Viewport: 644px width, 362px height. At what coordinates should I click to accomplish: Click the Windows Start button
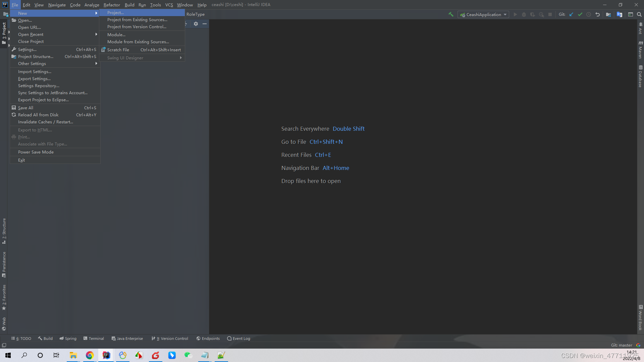pos(8,355)
